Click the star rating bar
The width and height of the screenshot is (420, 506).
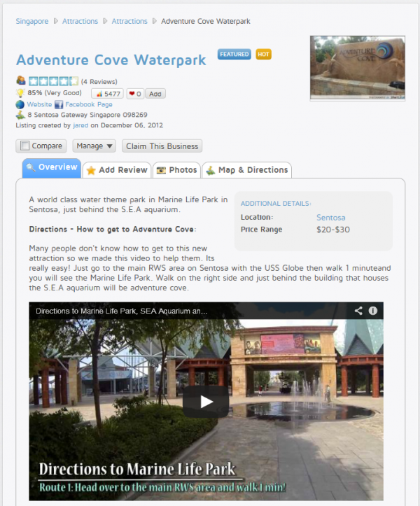(53, 81)
